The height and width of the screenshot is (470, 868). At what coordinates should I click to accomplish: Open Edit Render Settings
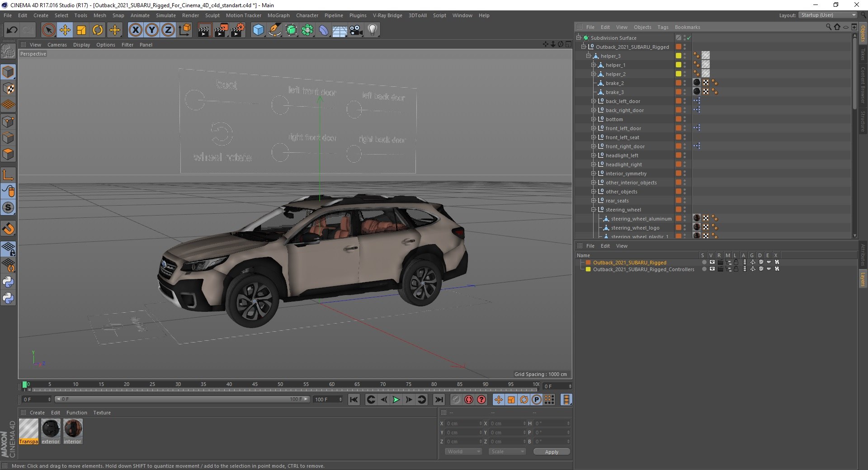238,30
